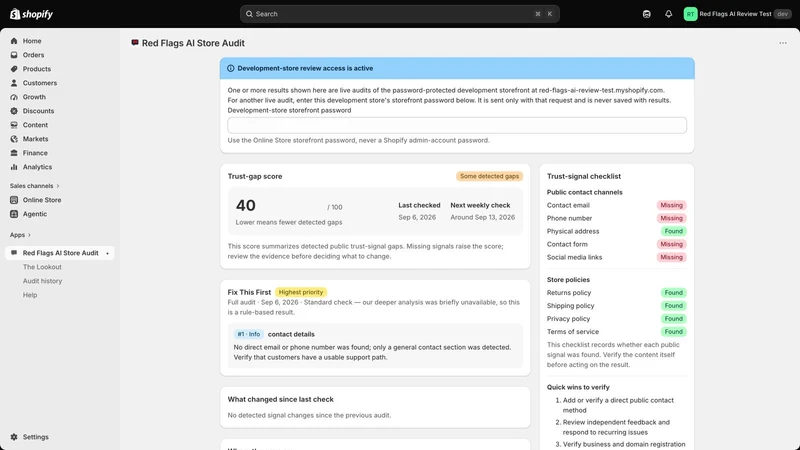Viewport: 800px width, 450px height.
Task: Click the Quick wins to verify heading
Action: point(578,387)
